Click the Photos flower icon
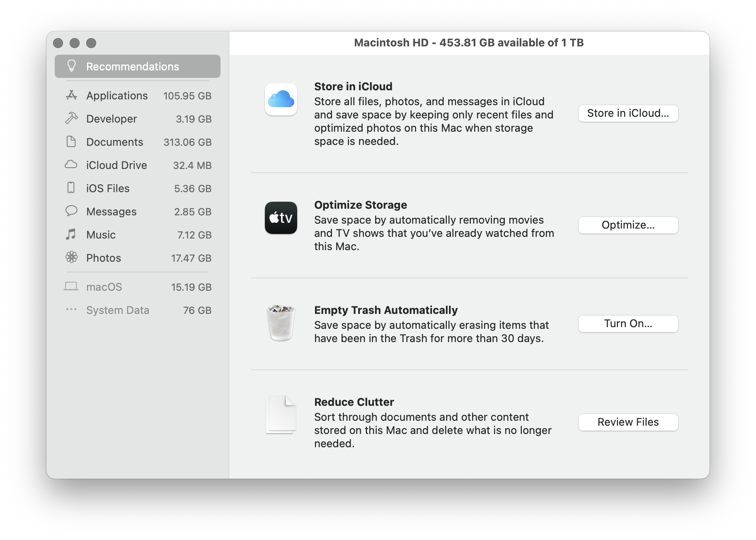 [71, 258]
